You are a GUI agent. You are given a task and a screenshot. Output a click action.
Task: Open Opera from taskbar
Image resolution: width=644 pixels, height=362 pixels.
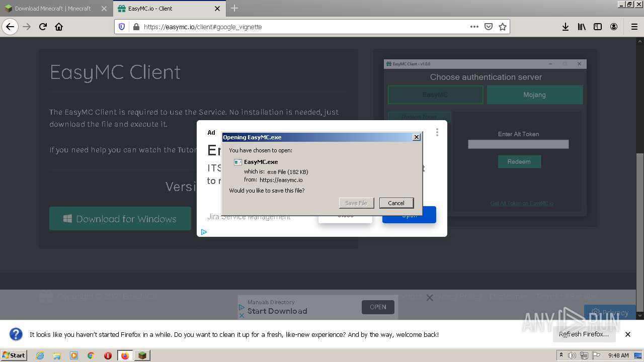coord(108,355)
